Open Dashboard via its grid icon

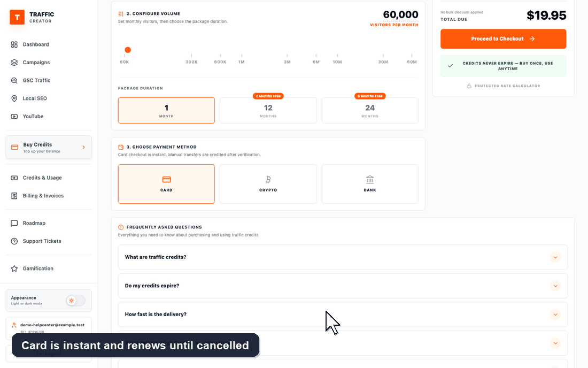pos(14,44)
